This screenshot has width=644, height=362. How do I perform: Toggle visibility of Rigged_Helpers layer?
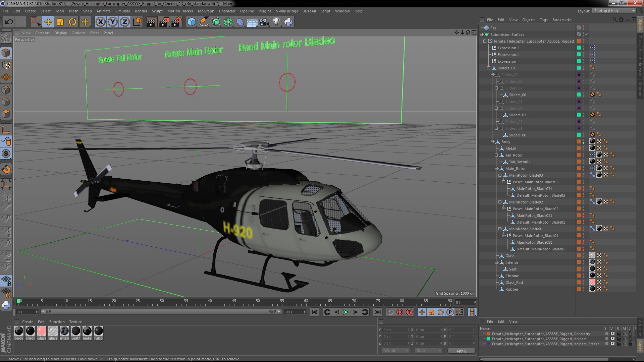(x=612, y=339)
